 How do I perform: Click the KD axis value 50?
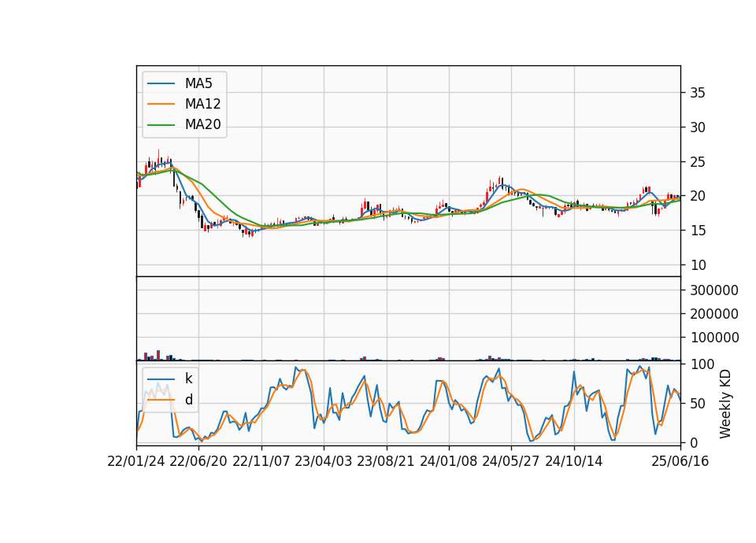(697, 404)
